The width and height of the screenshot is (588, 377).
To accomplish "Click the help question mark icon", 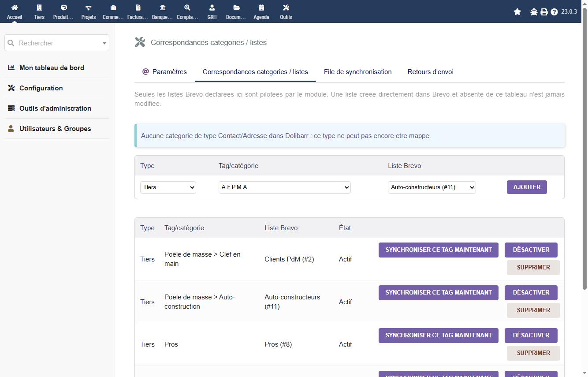I will point(555,12).
